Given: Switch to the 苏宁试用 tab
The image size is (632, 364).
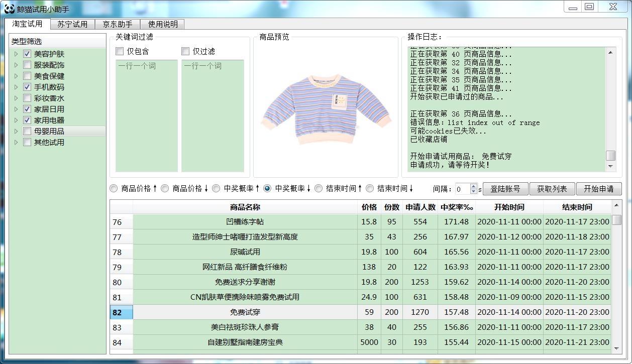Looking at the screenshot, I should coord(72,24).
